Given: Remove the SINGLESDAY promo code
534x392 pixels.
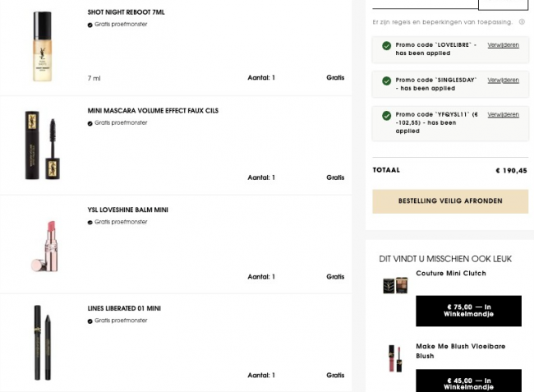Looking at the screenshot, I should (503, 81).
